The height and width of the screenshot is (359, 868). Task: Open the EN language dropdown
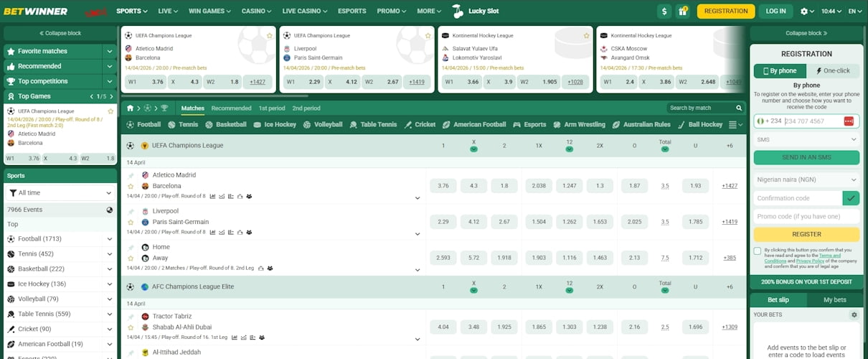[x=855, y=11]
